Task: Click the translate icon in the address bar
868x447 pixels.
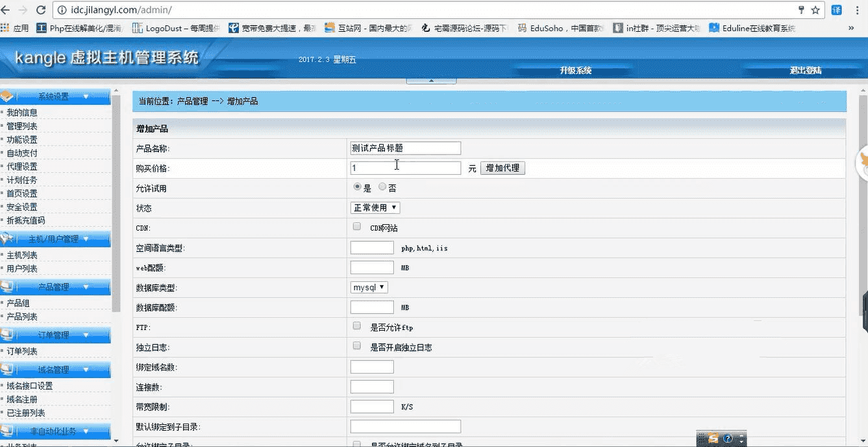Action: pos(837,10)
